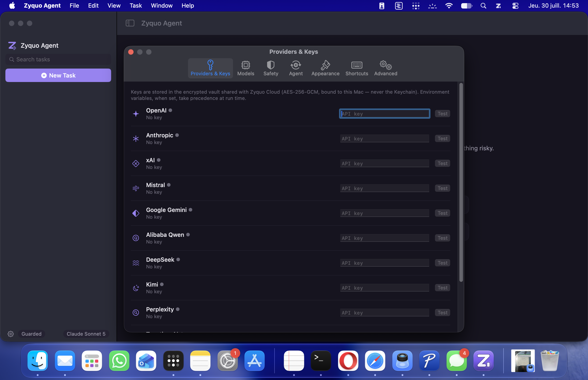The image size is (588, 380).
Task: Click the Perplexity provider icon
Action: pyautogui.click(x=136, y=313)
